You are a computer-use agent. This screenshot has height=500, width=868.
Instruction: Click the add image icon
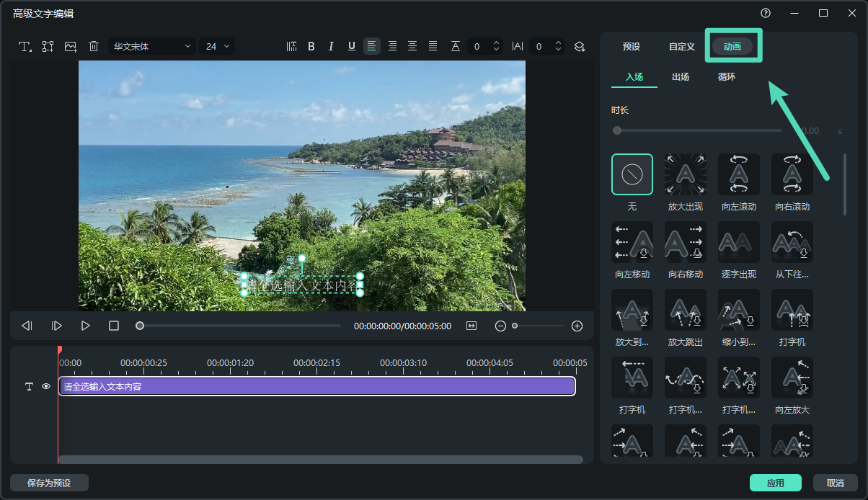[x=71, y=46]
